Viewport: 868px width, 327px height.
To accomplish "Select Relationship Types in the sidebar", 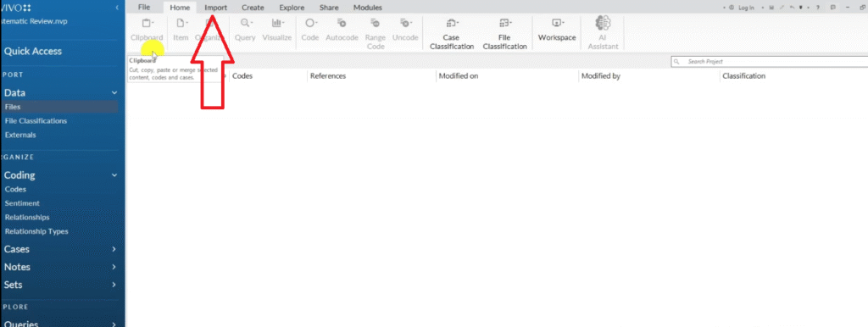I will pos(36,231).
